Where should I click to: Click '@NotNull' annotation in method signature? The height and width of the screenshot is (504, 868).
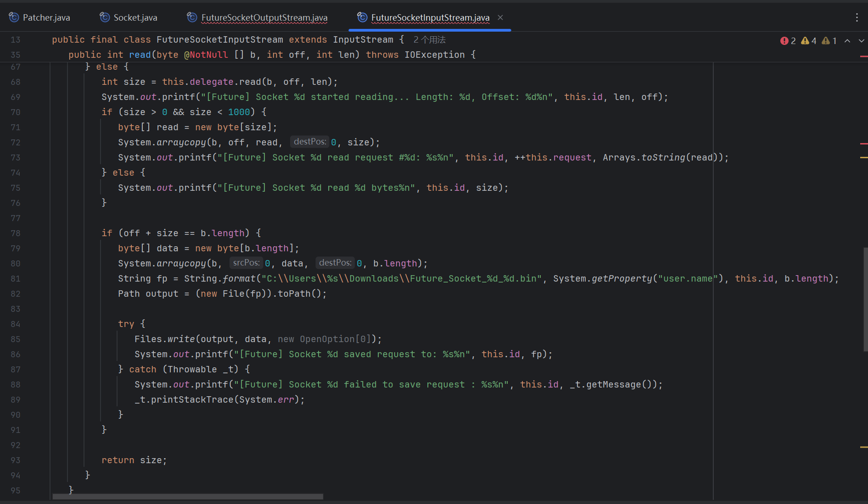206,55
